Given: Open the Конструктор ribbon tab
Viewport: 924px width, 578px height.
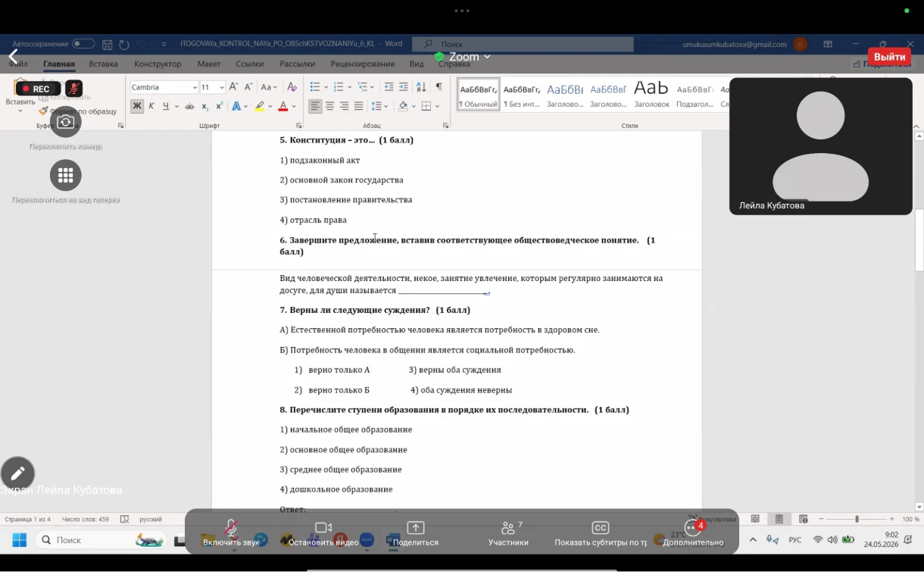Looking at the screenshot, I should (158, 64).
